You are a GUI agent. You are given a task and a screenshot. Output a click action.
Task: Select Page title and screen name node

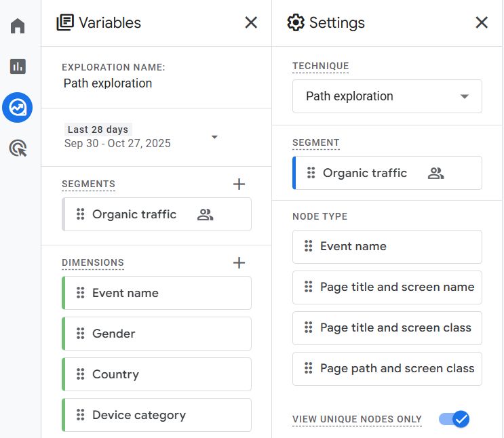coord(387,287)
